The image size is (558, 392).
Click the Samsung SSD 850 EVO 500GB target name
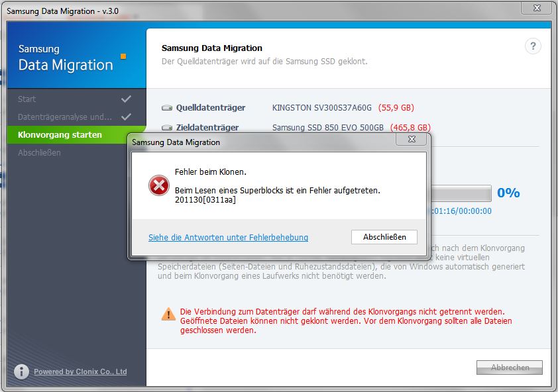pyautogui.click(x=328, y=127)
